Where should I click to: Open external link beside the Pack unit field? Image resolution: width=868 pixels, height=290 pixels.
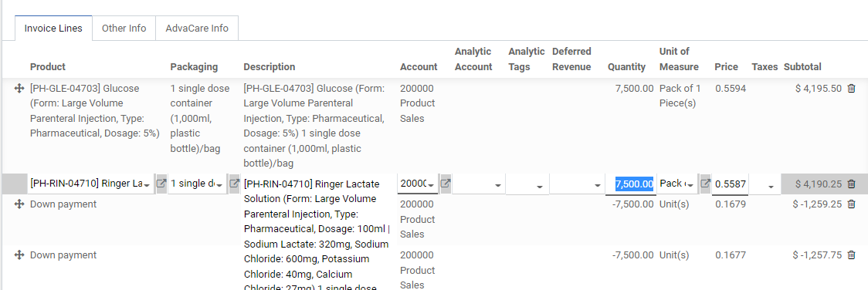tap(705, 184)
